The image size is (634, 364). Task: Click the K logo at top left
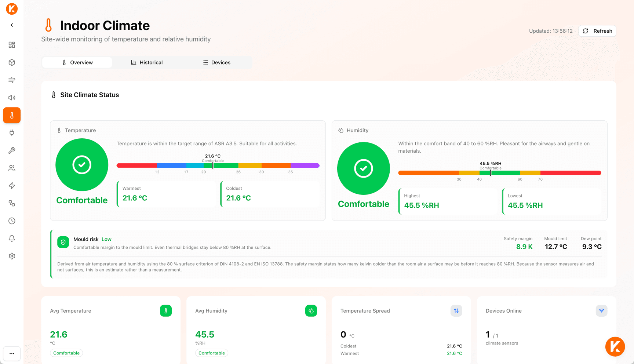(12, 9)
